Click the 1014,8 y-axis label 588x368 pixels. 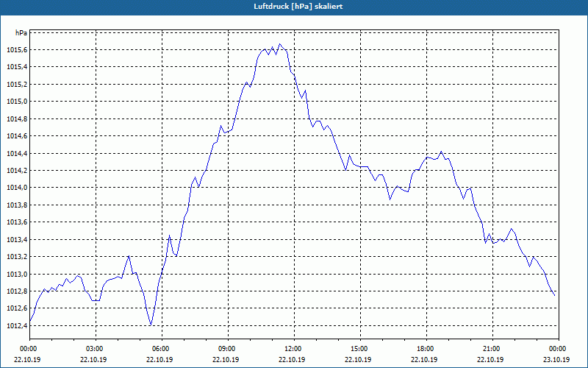point(17,118)
